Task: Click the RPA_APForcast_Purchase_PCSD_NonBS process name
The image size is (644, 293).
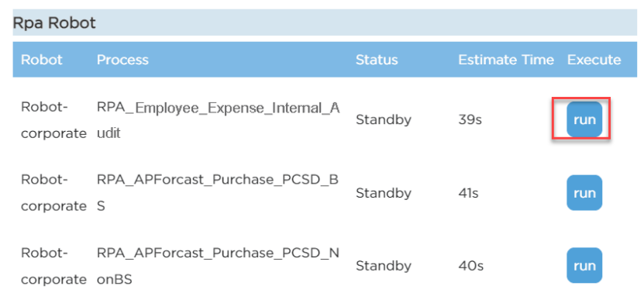Action: [x=218, y=266]
